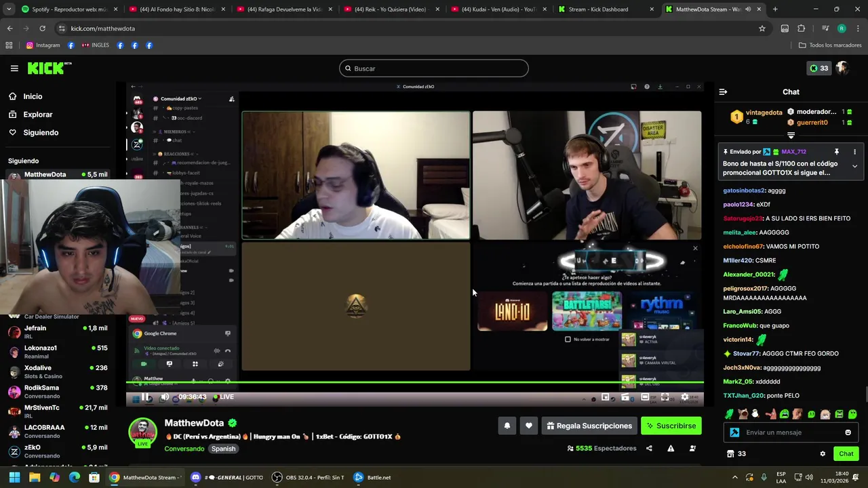The height and width of the screenshot is (488, 868).
Task: Show hidden system tray icons
Action: pos(735,477)
